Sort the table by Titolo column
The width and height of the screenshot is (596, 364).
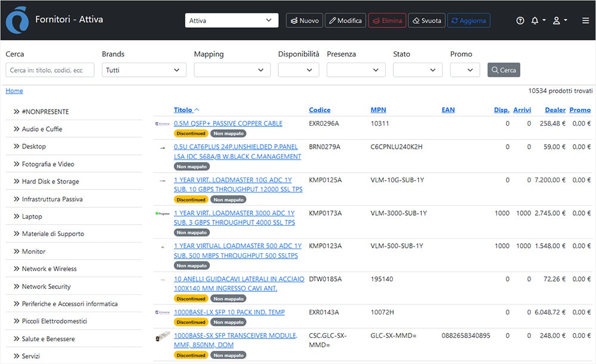click(x=183, y=110)
